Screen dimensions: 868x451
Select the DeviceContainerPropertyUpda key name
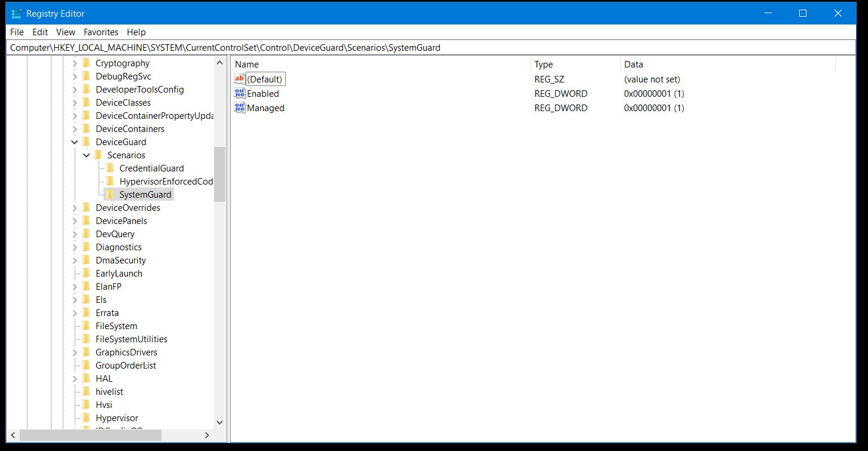(x=155, y=116)
